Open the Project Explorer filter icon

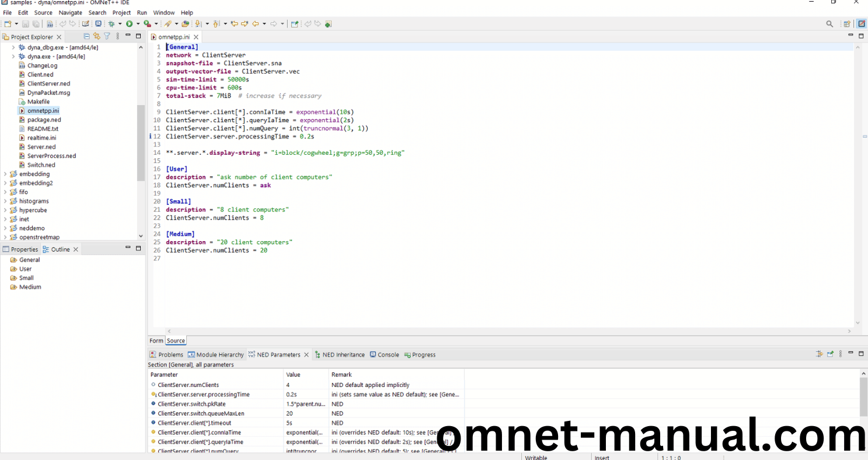(107, 36)
